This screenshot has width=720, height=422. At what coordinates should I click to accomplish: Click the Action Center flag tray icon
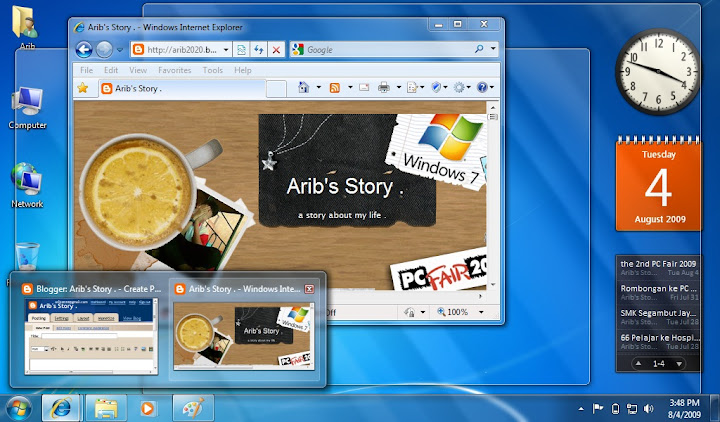click(x=598, y=408)
